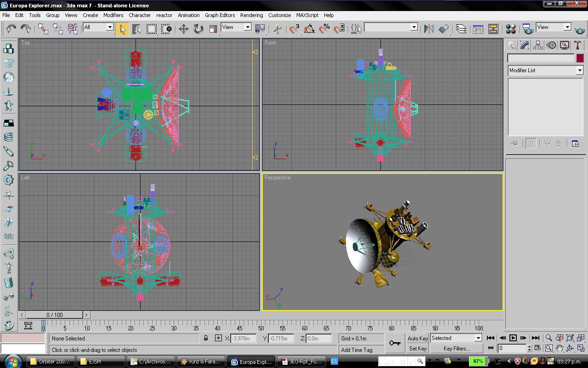The image size is (588, 368).
Task: Click the Redo arrow in the main toolbar
Action: (x=26, y=29)
